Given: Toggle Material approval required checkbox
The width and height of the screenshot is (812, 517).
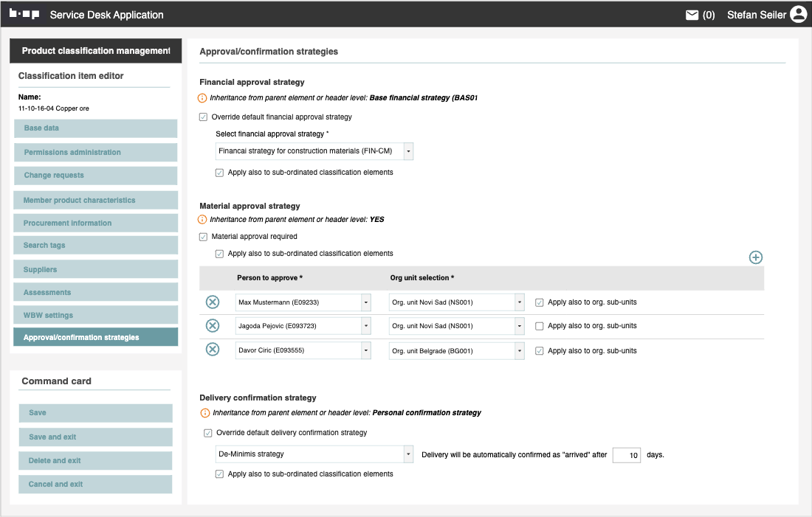Looking at the screenshot, I should [x=204, y=237].
